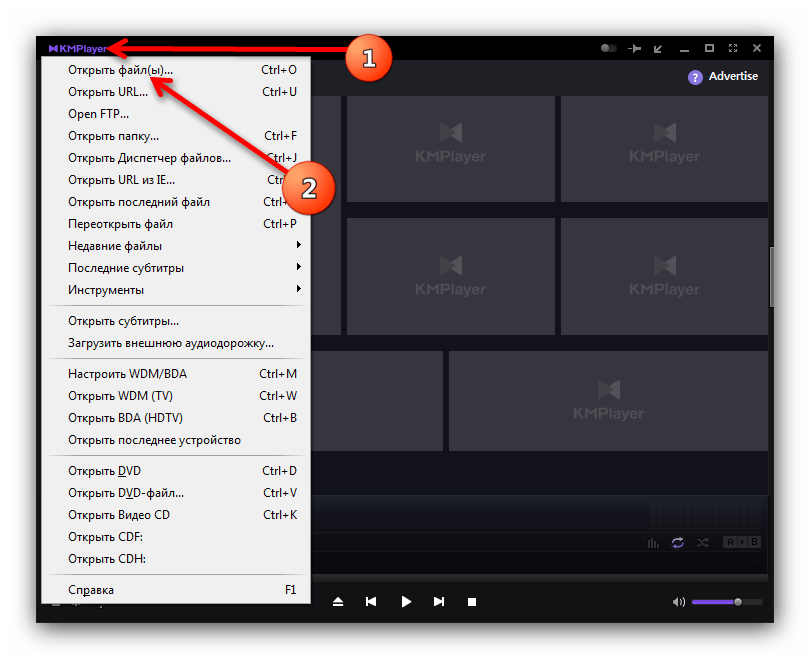Click the eject open file button
The image size is (810, 662).
338,602
